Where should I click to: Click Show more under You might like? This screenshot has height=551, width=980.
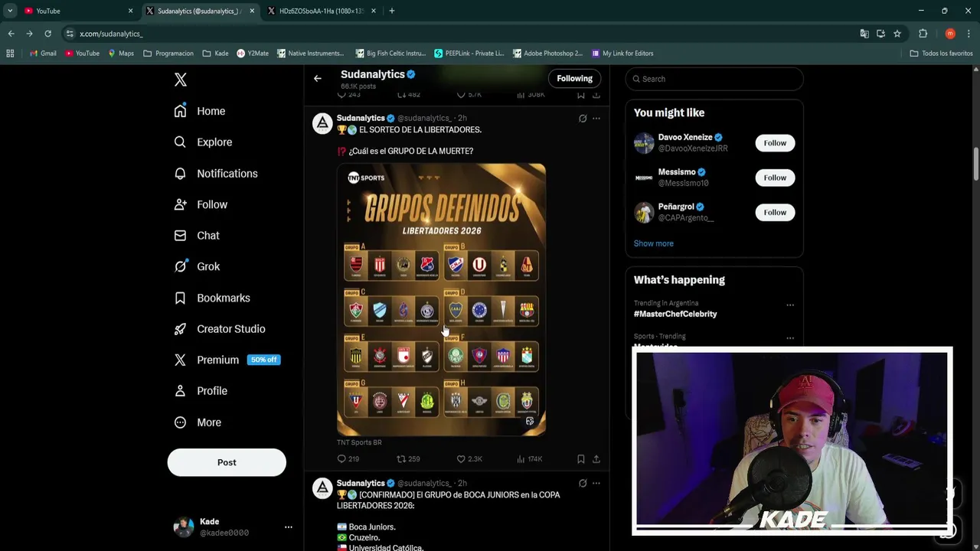[654, 243]
